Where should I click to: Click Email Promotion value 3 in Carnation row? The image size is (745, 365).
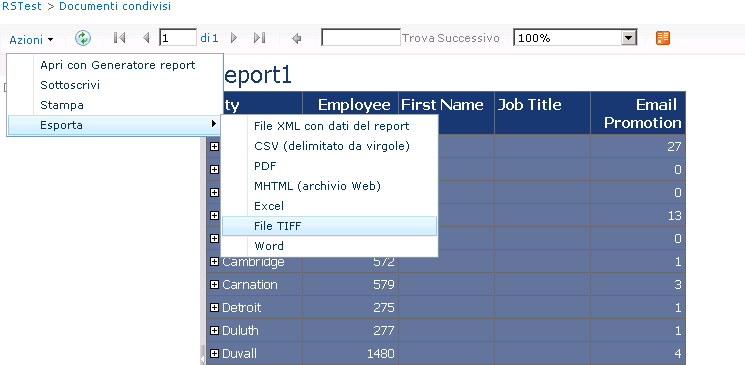tap(678, 284)
